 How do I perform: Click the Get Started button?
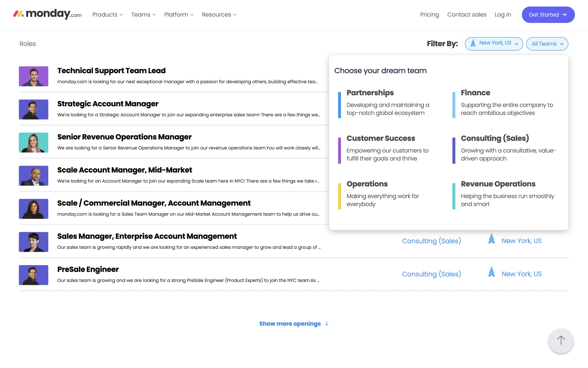(x=548, y=15)
